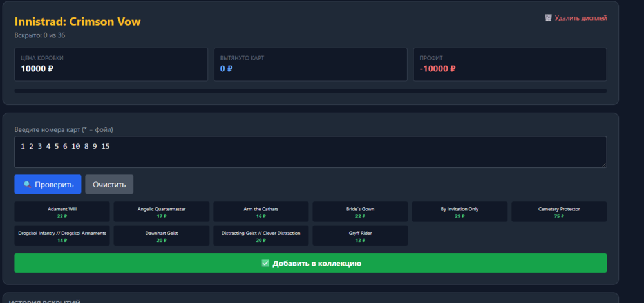644x303 pixels.
Task: Click the Вскрыто: 0 из 36 text
Action: pyautogui.click(x=40, y=35)
